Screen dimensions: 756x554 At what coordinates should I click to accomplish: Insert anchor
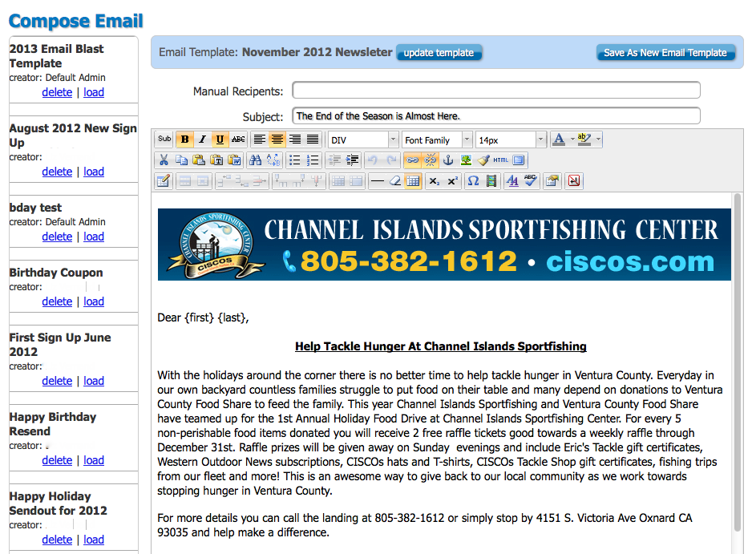click(448, 160)
